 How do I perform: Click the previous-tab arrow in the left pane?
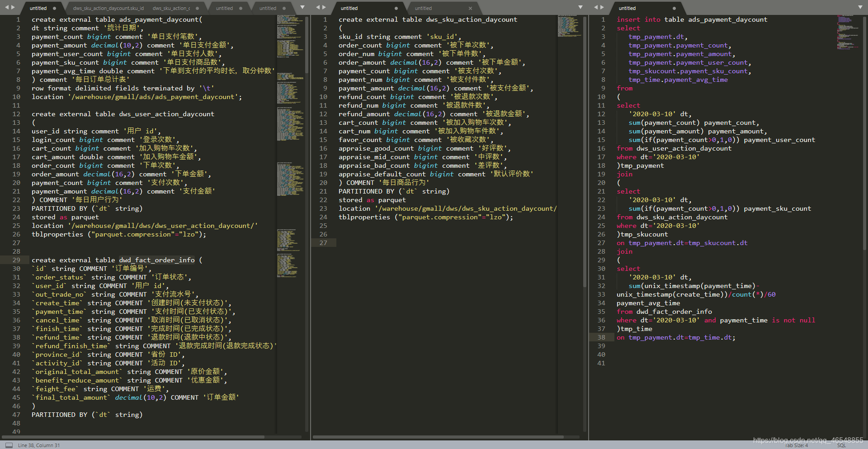click(x=7, y=7)
